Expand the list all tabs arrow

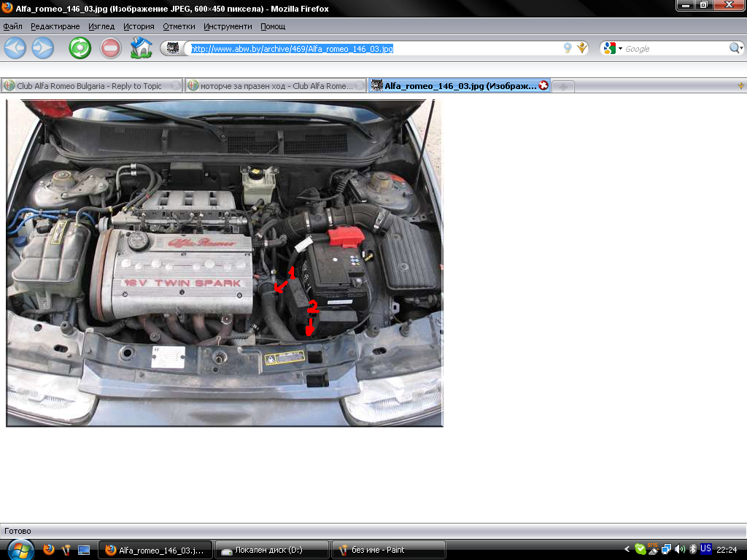click(x=741, y=86)
